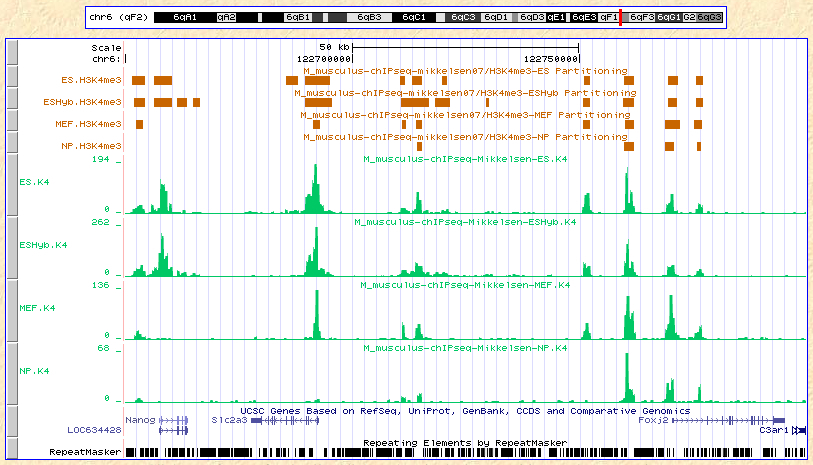Click the MEF.H3K4me3 track label
This screenshot has width=813, height=465.
click(89, 124)
